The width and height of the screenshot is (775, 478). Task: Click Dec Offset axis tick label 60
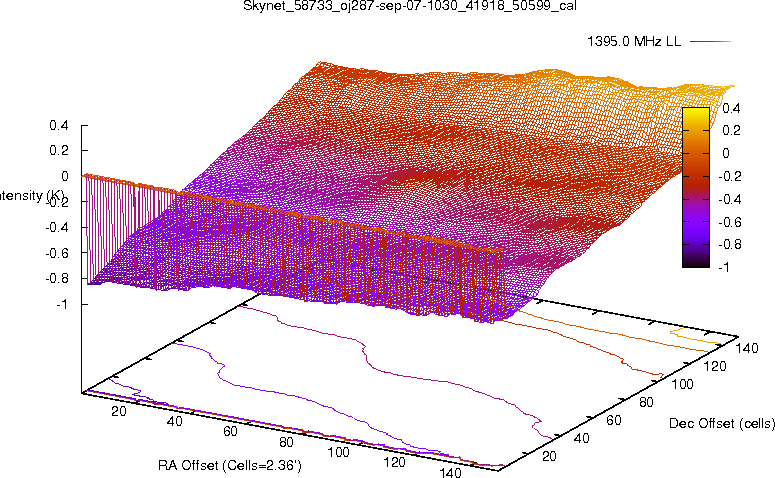(x=614, y=420)
